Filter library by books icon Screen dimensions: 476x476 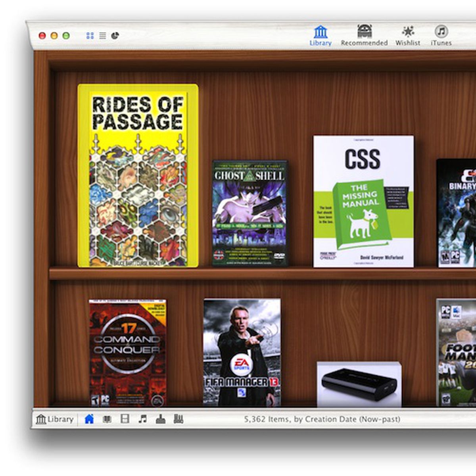pos(107,419)
